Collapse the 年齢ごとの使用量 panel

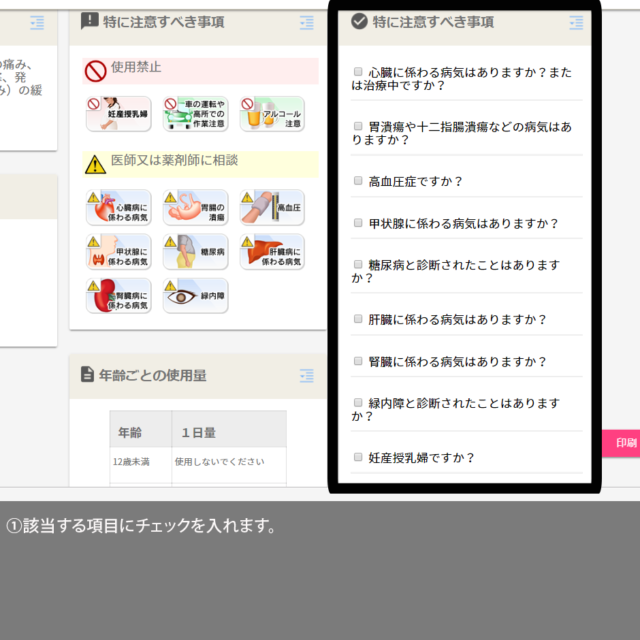point(306,376)
